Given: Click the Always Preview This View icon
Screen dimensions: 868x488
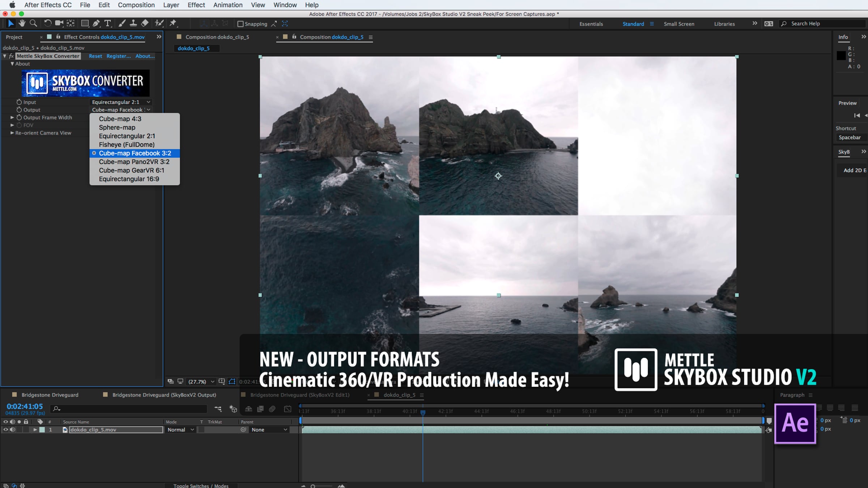Looking at the screenshot, I should coord(170,381).
